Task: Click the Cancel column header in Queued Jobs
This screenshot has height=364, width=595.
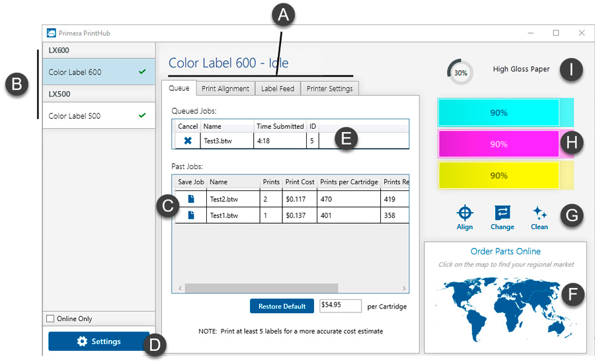Action: pyautogui.click(x=188, y=126)
